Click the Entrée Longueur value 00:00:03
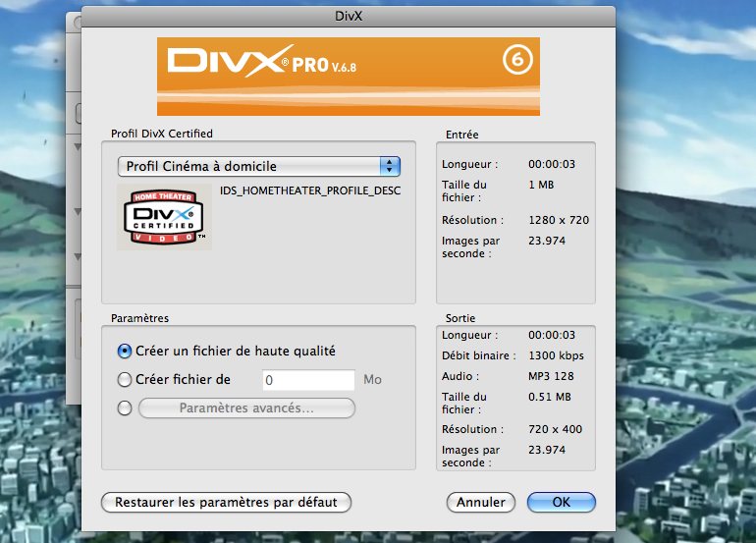 click(552, 164)
